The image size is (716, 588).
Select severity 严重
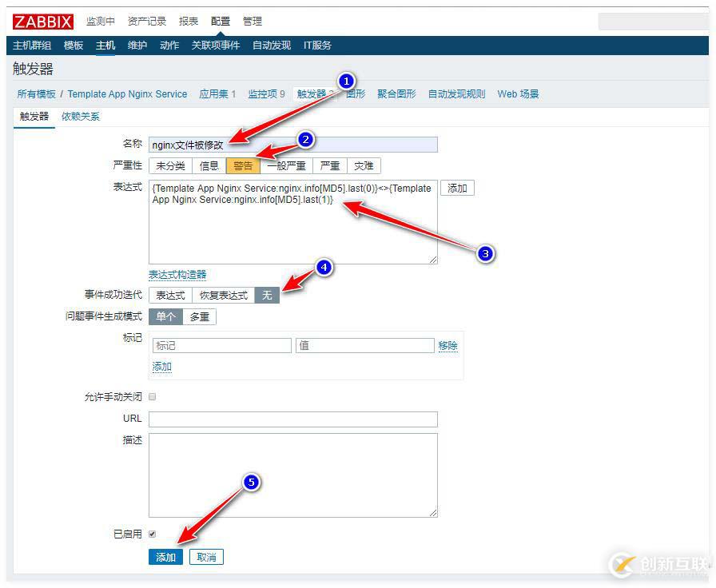click(x=330, y=165)
